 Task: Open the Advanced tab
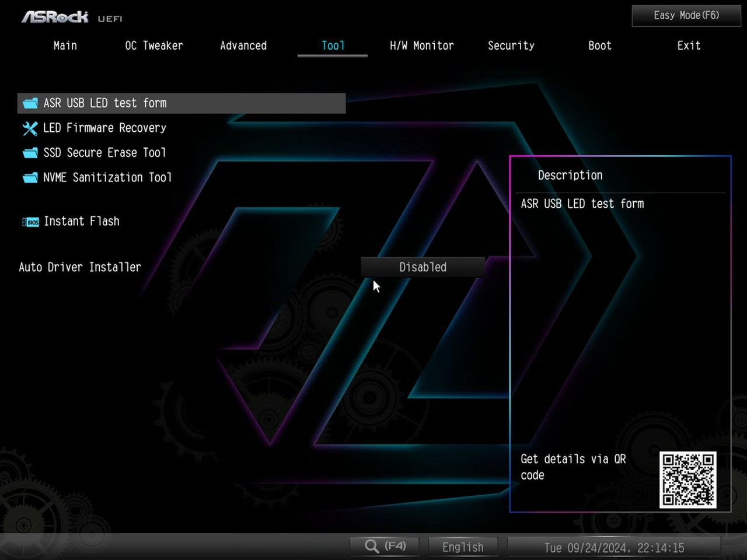pyautogui.click(x=243, y=45)
